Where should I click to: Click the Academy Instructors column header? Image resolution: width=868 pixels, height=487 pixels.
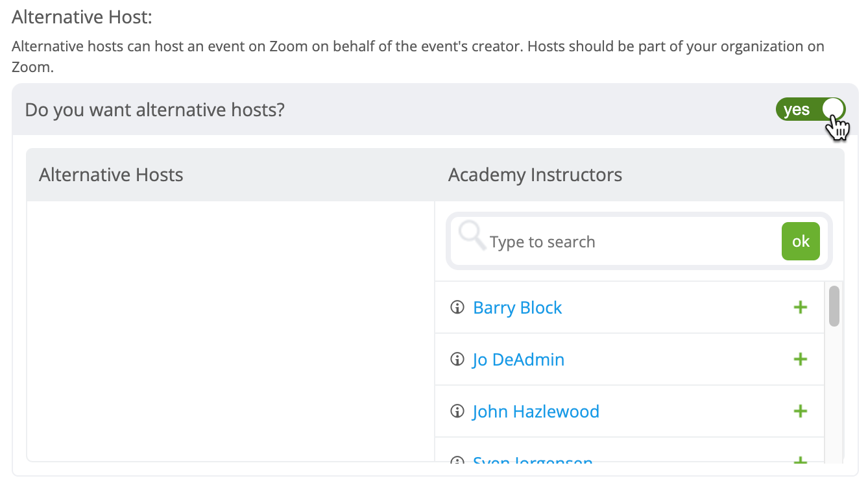(535, 175)
